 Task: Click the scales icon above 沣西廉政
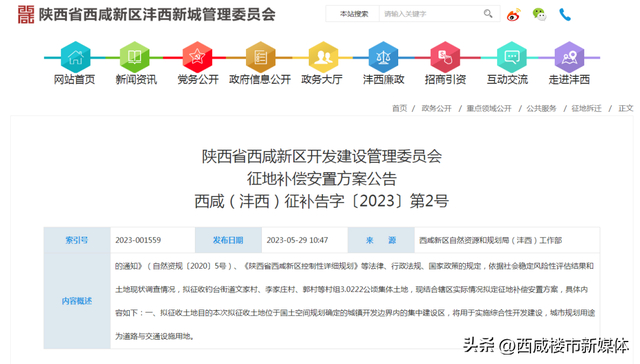tap(383, 57)
